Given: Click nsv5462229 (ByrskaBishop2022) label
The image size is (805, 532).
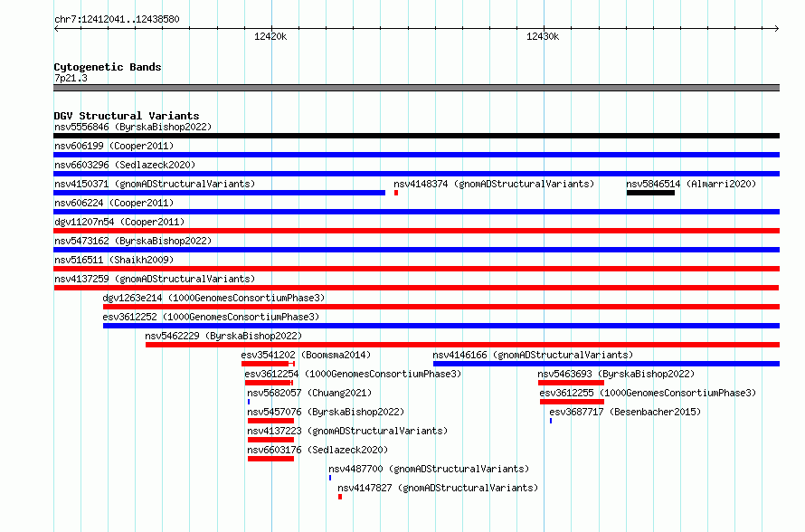Looking at the screenshot, I should coord(223,336).
